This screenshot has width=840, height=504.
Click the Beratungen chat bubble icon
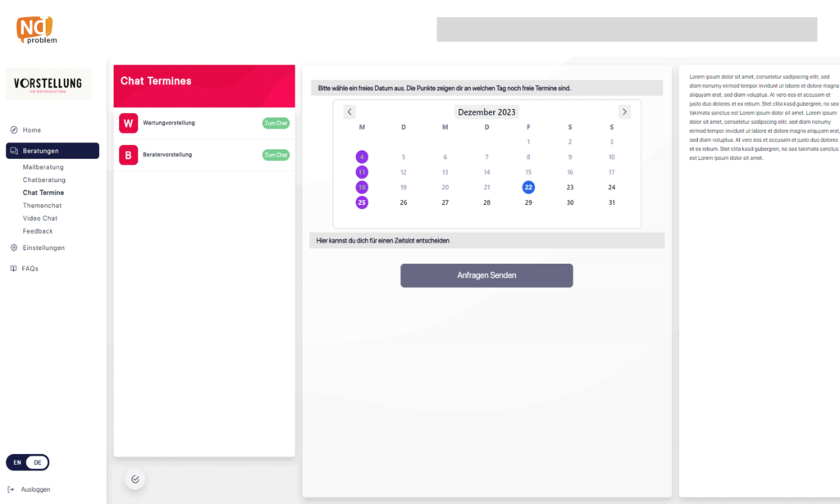point(14,151)
